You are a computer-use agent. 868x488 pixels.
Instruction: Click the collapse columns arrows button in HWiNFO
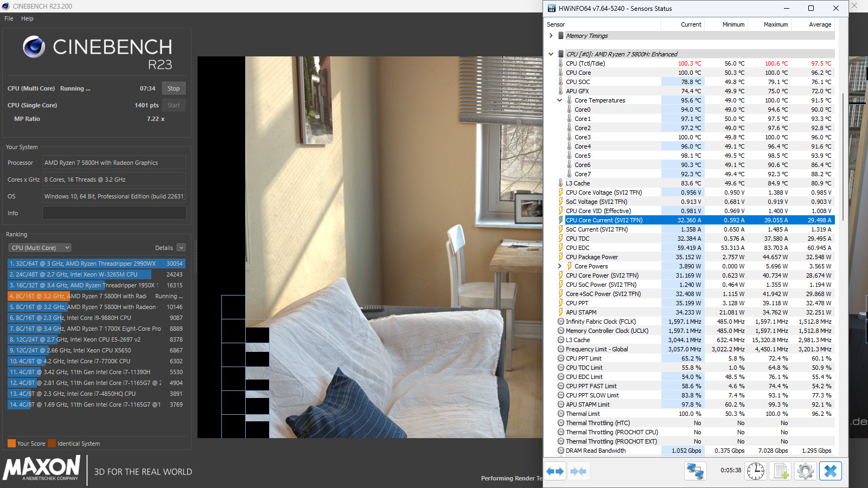pyautogui.click(x=578, y=471)
